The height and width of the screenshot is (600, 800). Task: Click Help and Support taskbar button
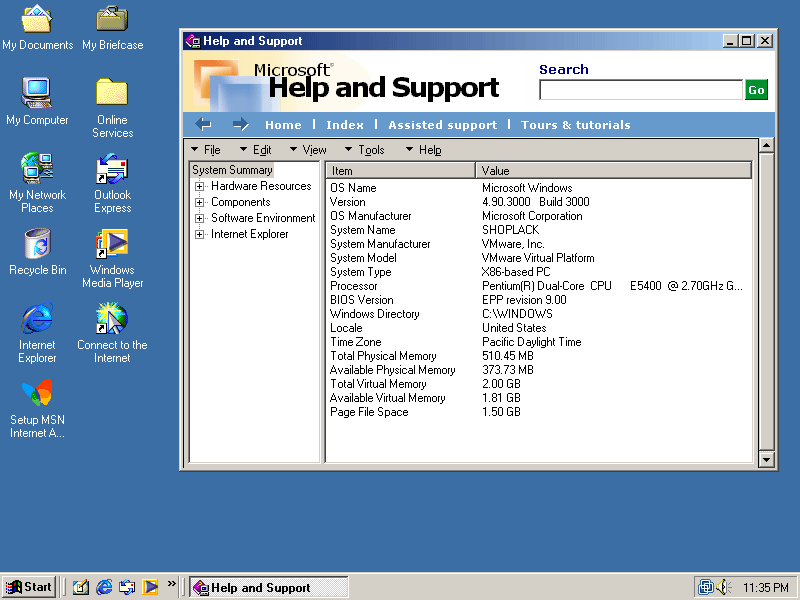(269, 587)
